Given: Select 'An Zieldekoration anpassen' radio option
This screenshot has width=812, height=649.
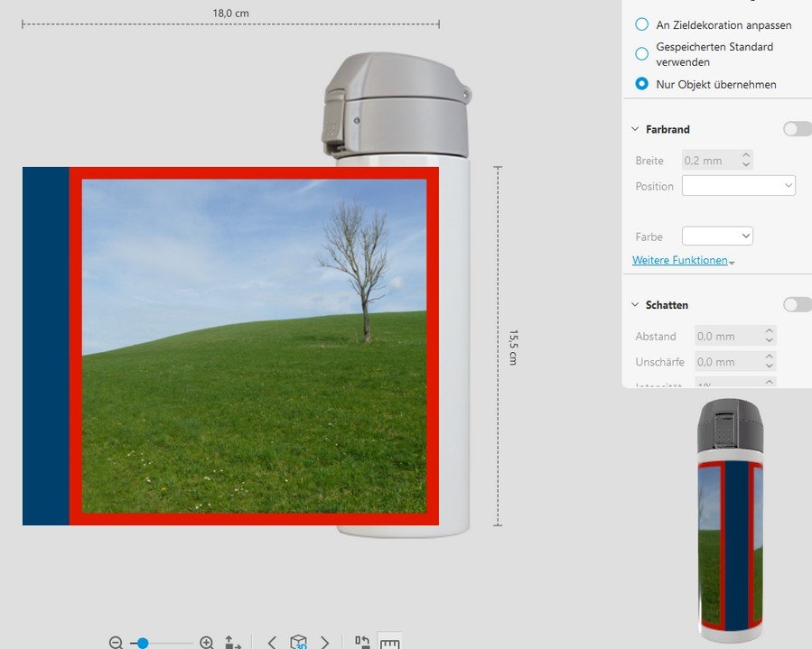Looking at the screenshot, I should (642, 25).
